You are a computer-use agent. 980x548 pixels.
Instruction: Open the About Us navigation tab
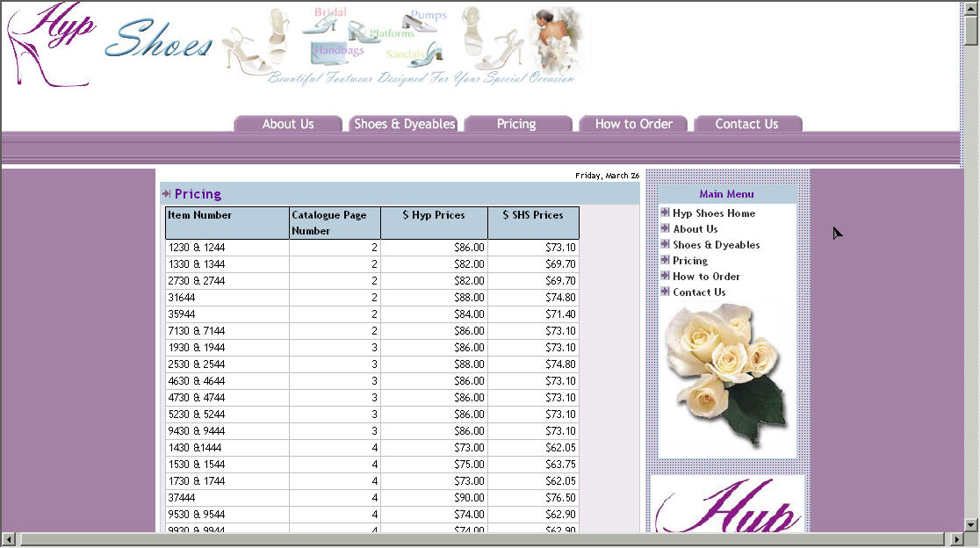(x=288, y=124)
